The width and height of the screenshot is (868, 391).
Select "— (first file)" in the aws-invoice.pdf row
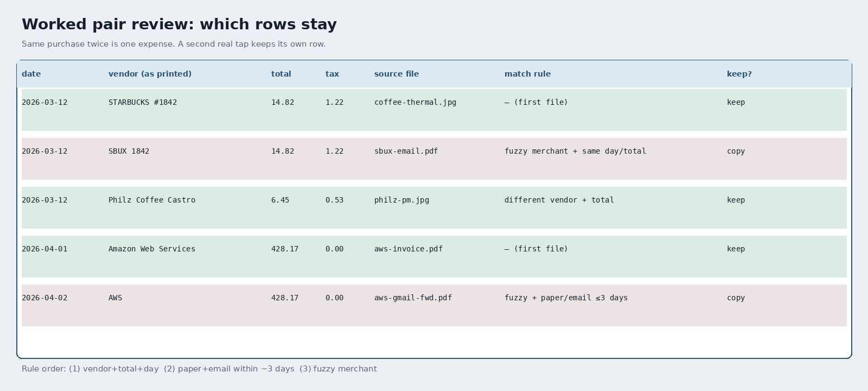[x=536, y=249]
